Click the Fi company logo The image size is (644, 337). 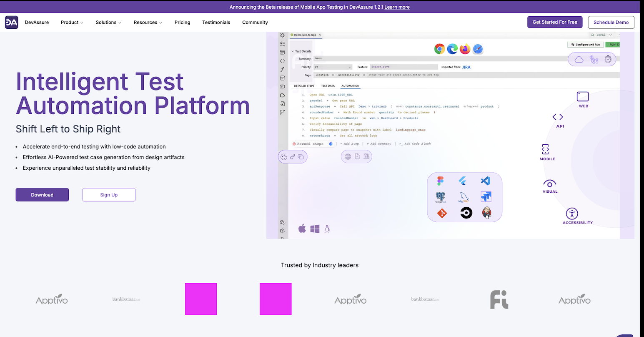(x=499, y=300)
